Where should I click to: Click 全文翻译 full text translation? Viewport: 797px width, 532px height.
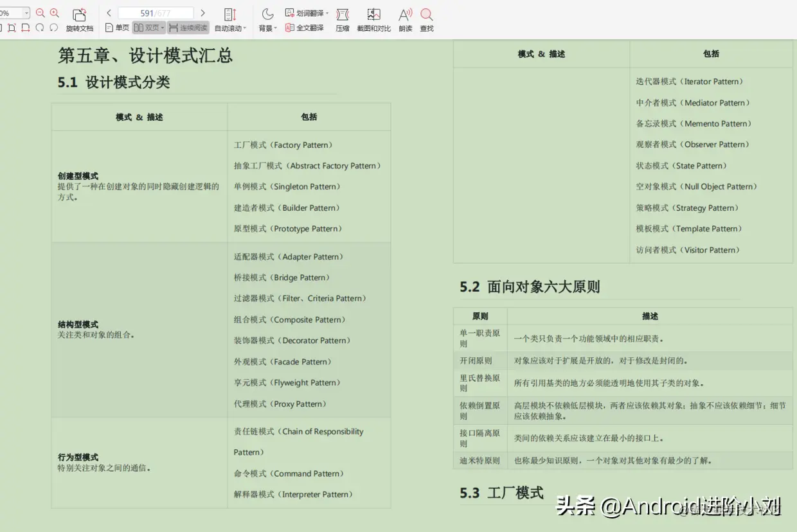click(305, 28)
